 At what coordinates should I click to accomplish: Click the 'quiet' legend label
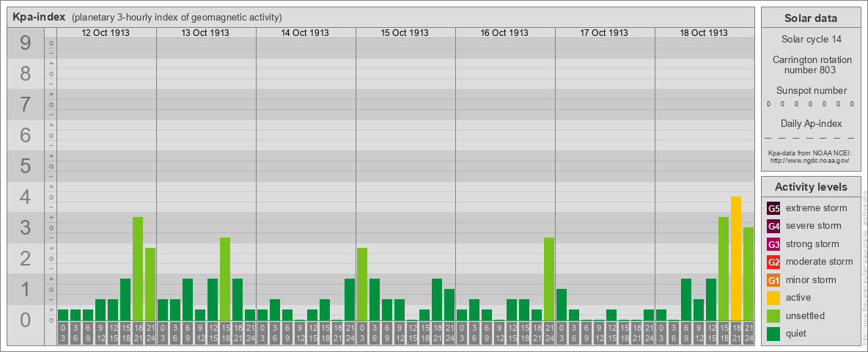[798, 334]
